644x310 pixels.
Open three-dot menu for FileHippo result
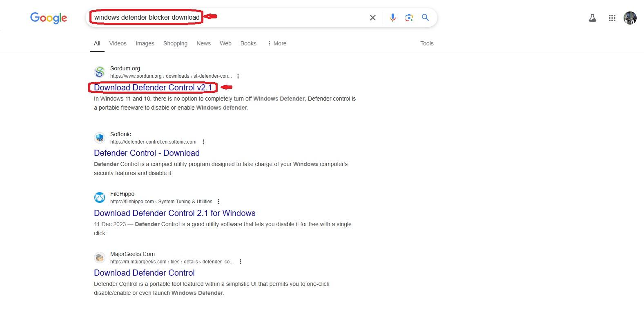pos(218,202)
